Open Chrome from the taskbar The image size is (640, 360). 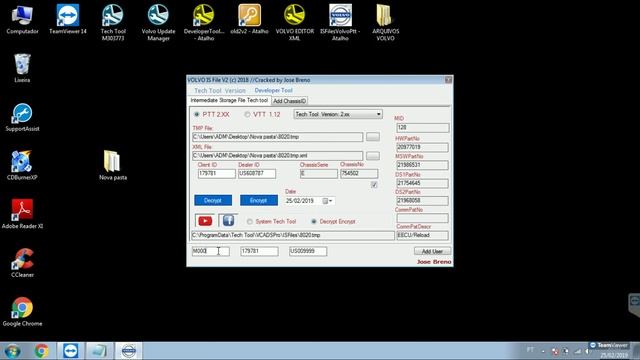tap(41, 351)
